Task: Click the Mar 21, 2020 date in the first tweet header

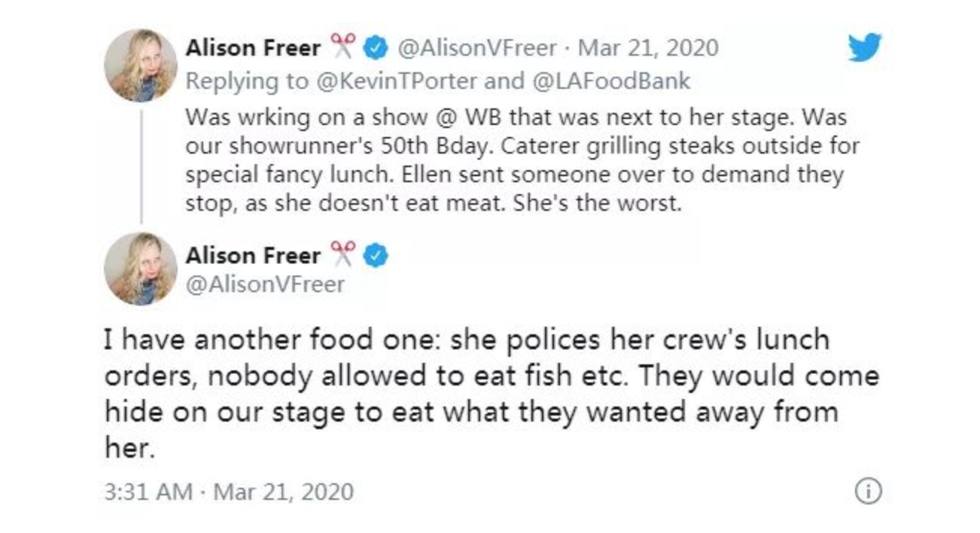Action: point(647,49)
